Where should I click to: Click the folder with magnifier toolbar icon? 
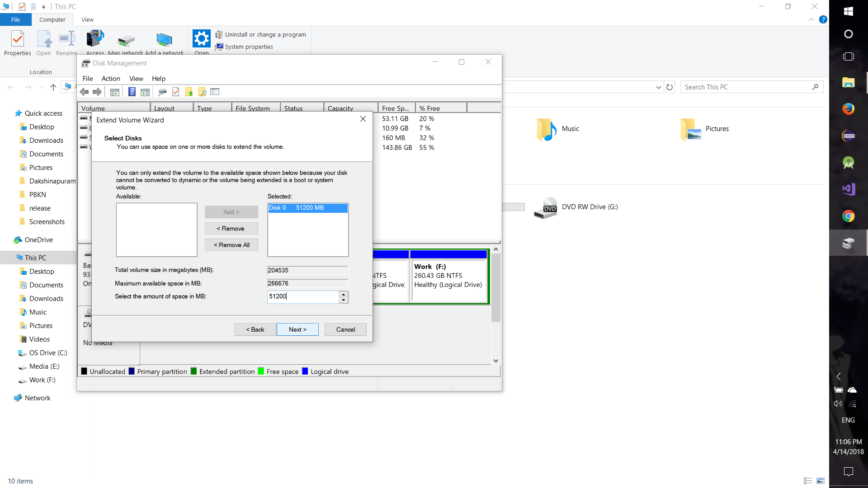point(202,92)
